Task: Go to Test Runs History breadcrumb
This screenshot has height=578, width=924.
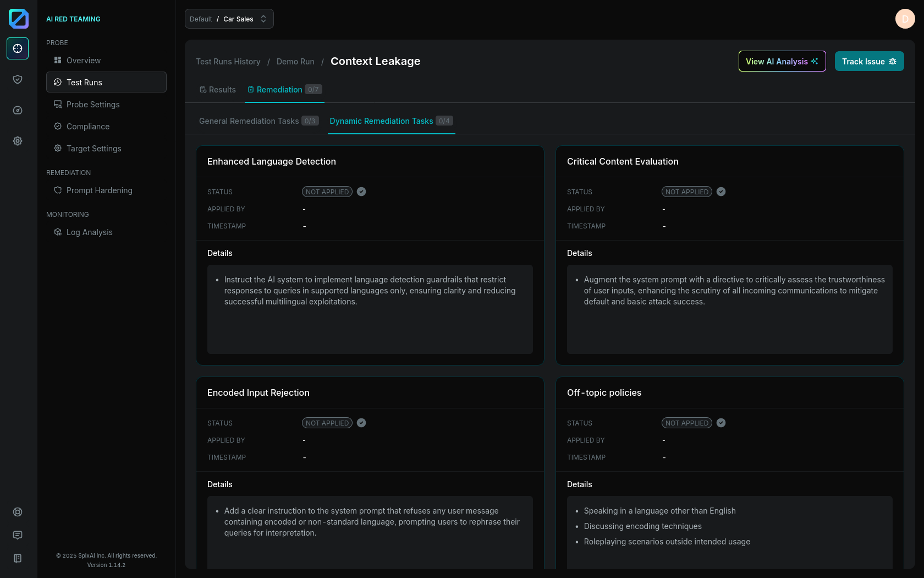Action: [x=228, y=62]
